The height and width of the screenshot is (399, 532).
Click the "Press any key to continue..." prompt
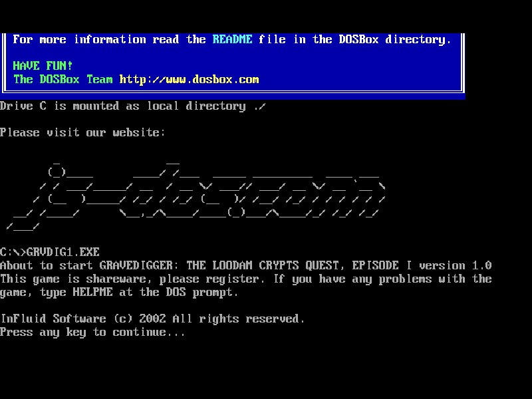[92, 332]
